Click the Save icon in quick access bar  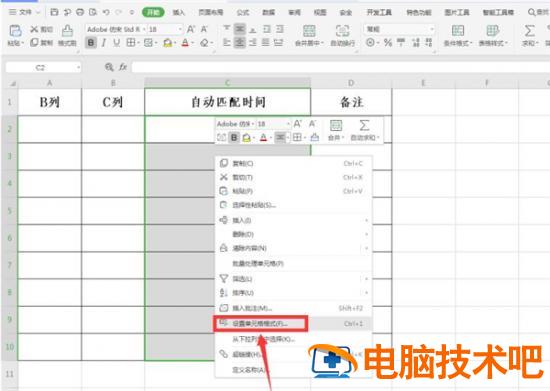[54, 12]
